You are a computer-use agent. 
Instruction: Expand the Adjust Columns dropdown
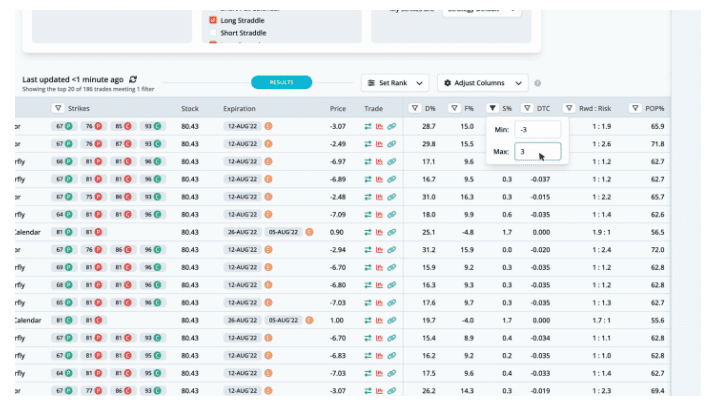click(x=483, y=83)
